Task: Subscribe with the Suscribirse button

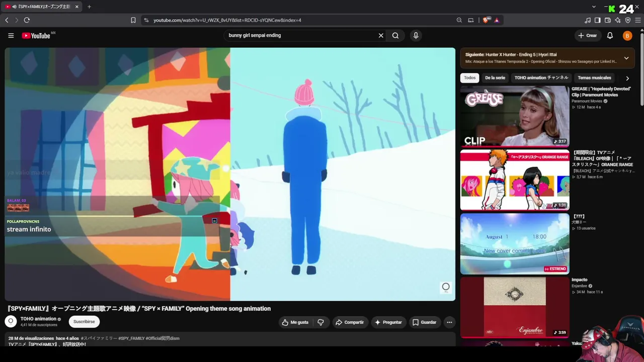Action: click(84, 322)
